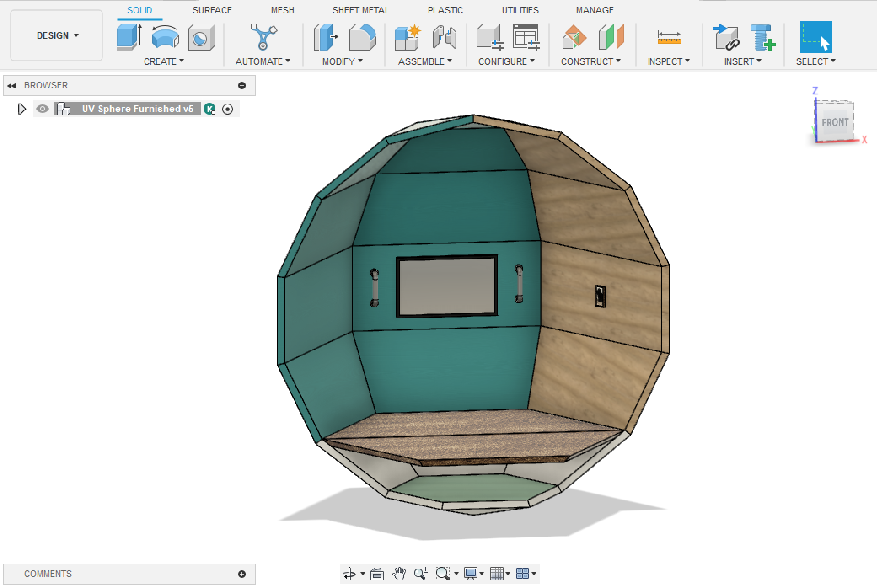Viewport: 877px width, 588px height.
Task: Open the ASSEMBLE dropdown menu
Action: point(425,61)
